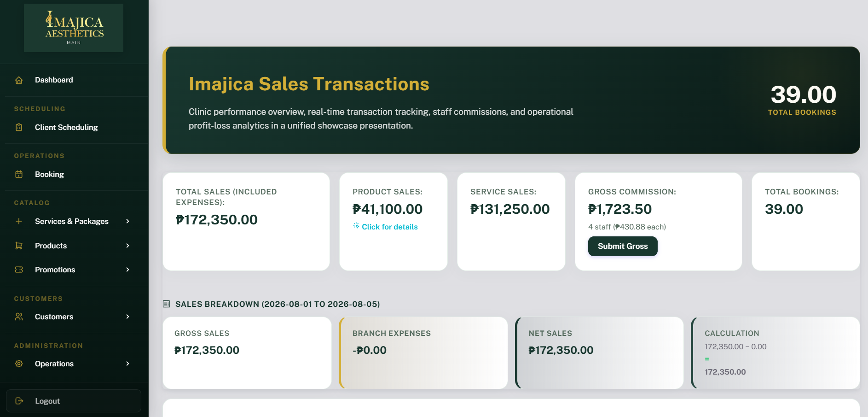This screenshot has width=868, height=417.
Task: Click the Client Scheduling clipboard icon
Action: [19, 127]
